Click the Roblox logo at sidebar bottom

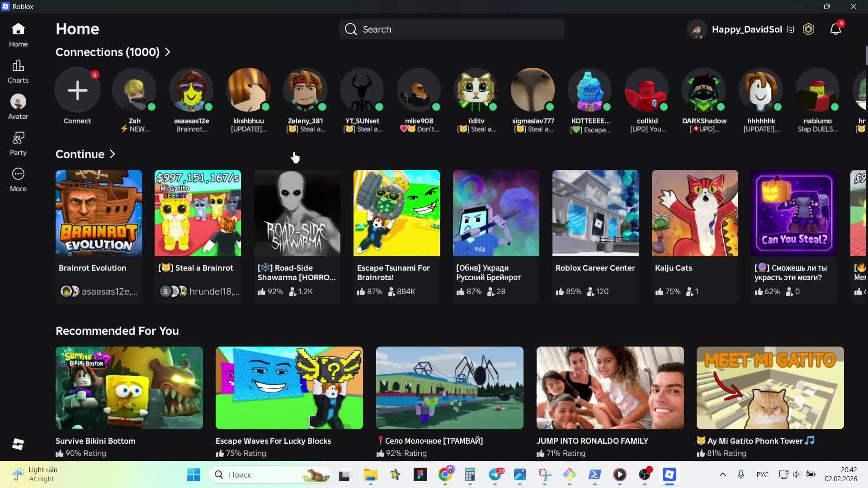(x=18, y=444)
